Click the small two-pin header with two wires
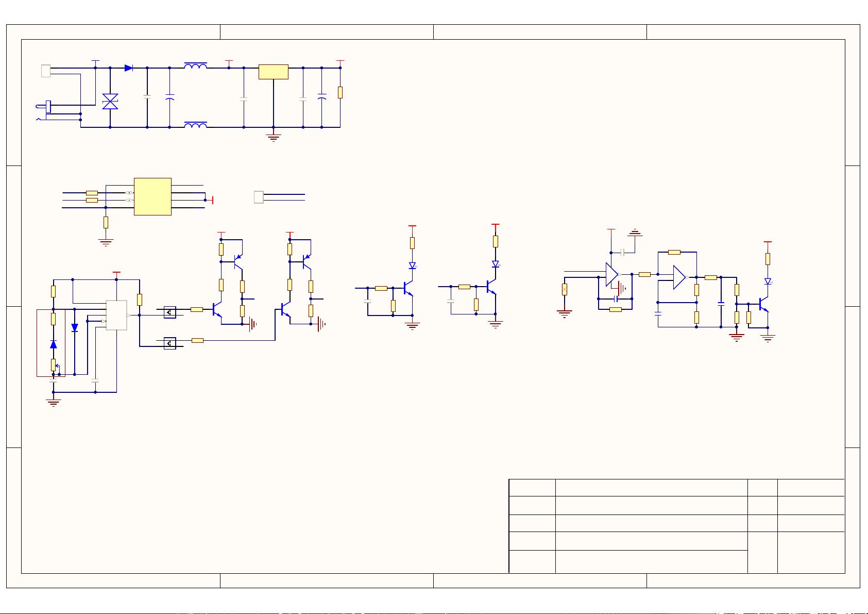 click(x=259, y=197)
